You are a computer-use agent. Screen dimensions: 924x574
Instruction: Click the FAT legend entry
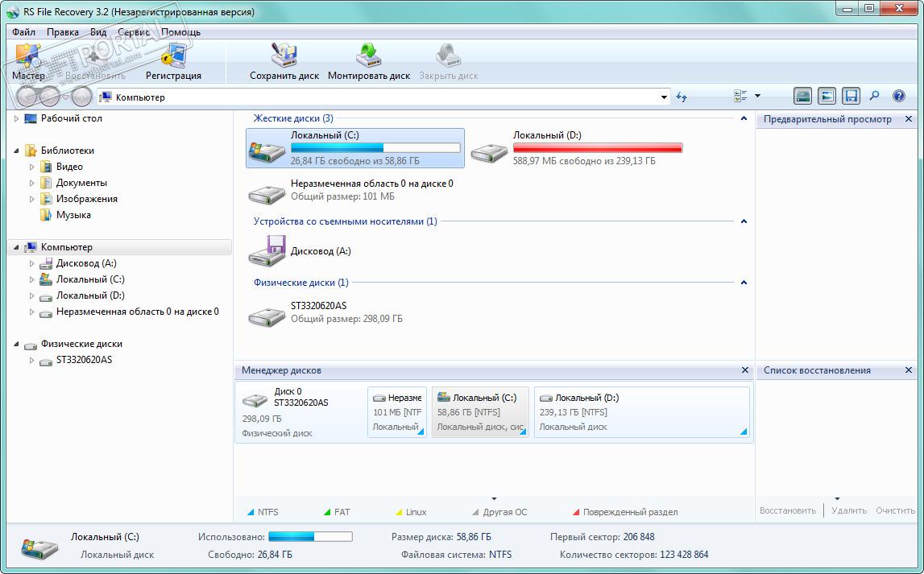[337, 512]
